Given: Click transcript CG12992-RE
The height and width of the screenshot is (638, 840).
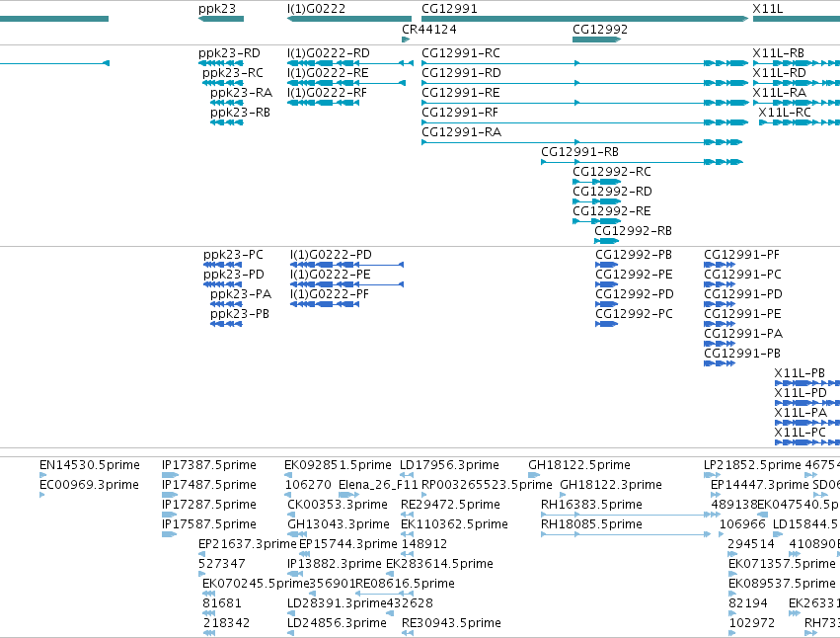Looking at the screenshot, I should 612,211.
